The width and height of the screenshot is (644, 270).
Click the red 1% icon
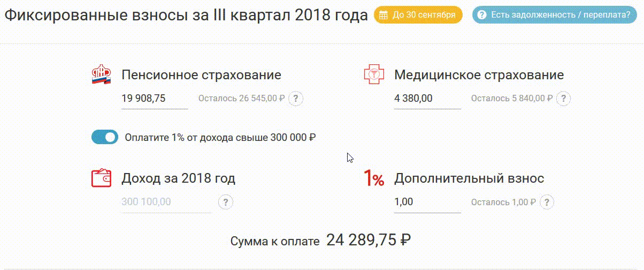tap(374, 178)
